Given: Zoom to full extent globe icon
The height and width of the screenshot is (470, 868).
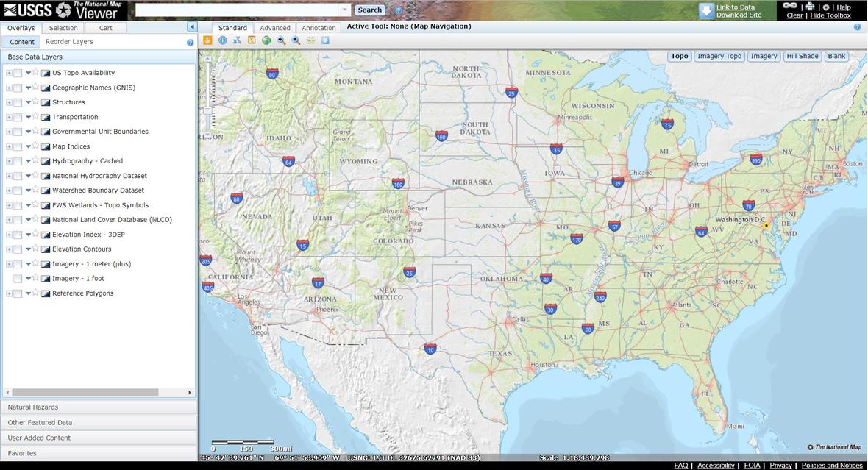Looking at the screenshot, I should click(x=266, y=40).
